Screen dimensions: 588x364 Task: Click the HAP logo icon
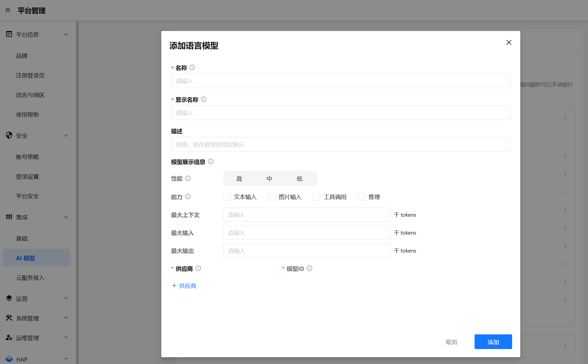click(9, 359)
